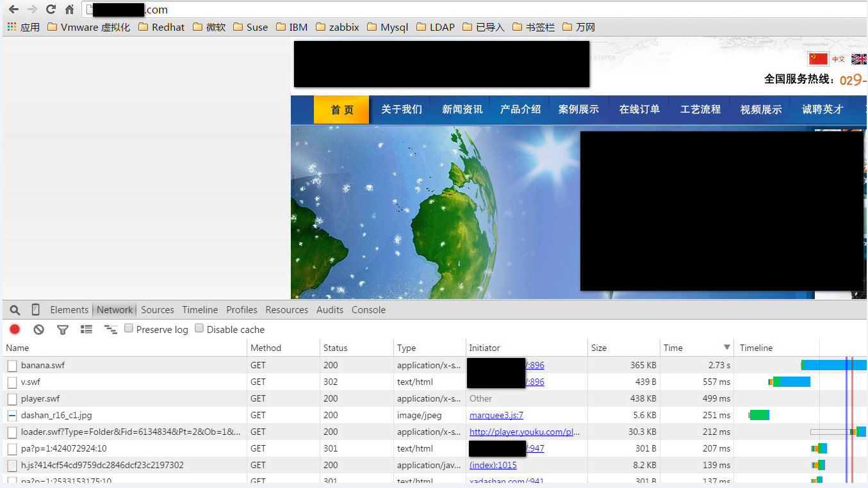The width and height of the screenshot is (868, 488).
Task: Select the banana.swf request row
Action: (42, 365)
